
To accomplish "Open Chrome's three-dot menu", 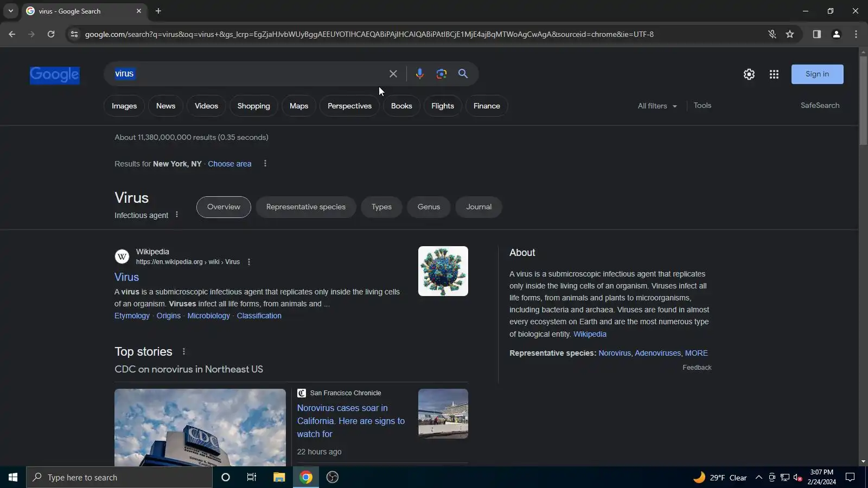I will tap(856, 34).
